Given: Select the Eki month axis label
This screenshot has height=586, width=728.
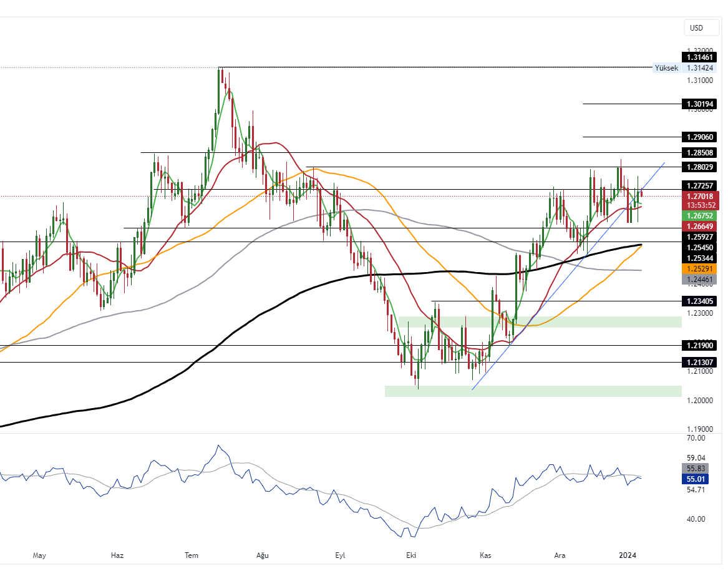Looking at the screenshot, I should coord(410,555).
